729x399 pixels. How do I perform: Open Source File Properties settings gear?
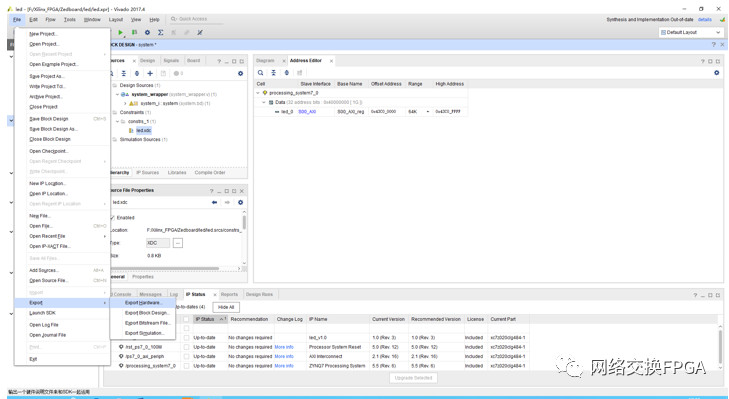(240, 202)
